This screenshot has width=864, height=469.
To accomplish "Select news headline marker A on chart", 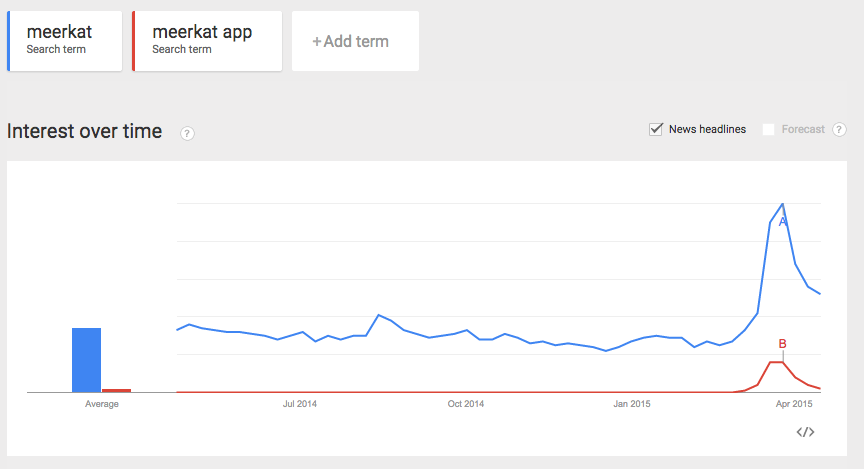I will pos(782,222).
